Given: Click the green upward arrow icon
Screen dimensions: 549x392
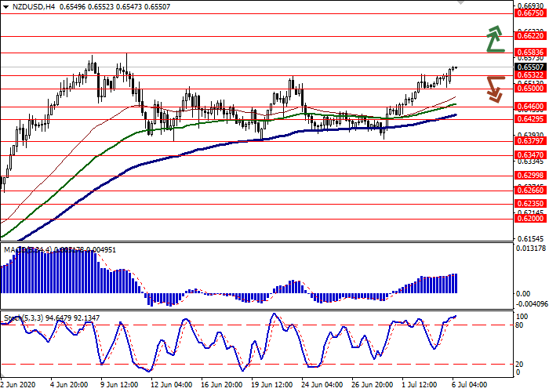Looking at the screenshot, I should point(494,39).
